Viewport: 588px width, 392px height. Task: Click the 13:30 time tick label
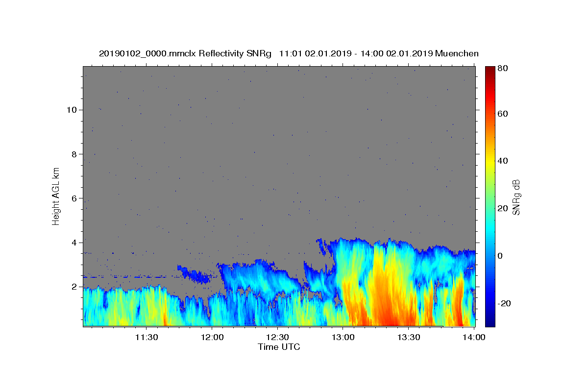(409, 337)
